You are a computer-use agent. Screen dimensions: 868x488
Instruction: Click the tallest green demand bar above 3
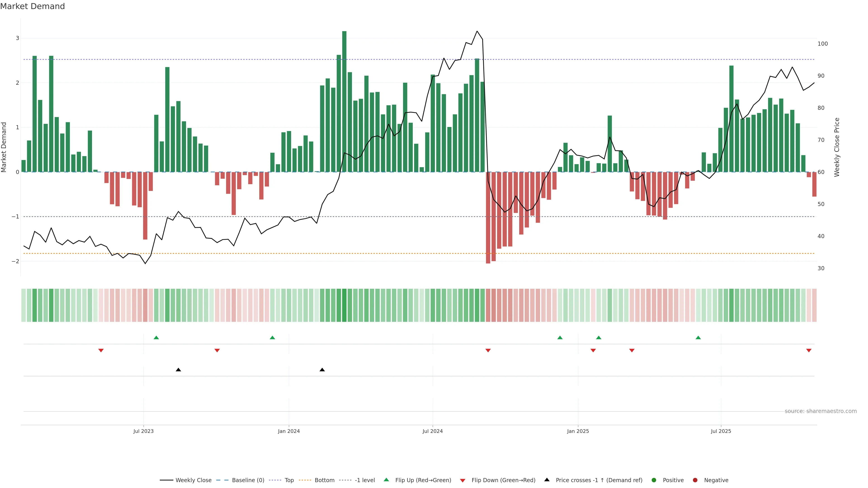tap(344, 101)
